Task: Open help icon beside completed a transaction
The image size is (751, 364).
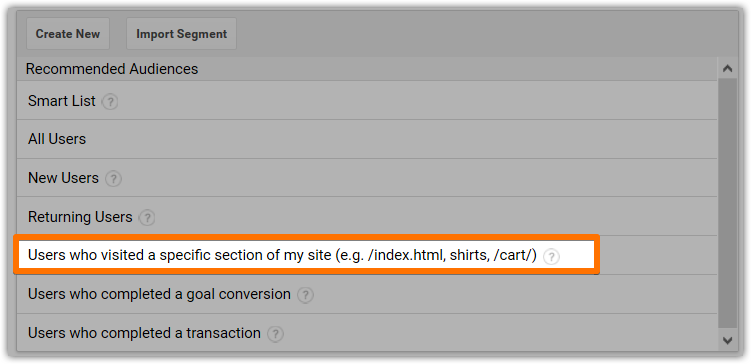Action: click(275, 334)
